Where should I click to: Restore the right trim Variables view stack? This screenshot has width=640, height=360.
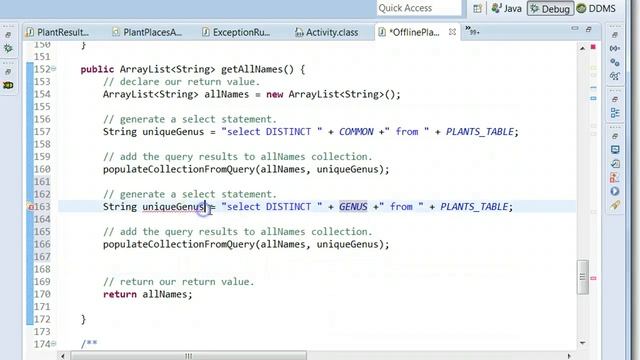(615, 35)
